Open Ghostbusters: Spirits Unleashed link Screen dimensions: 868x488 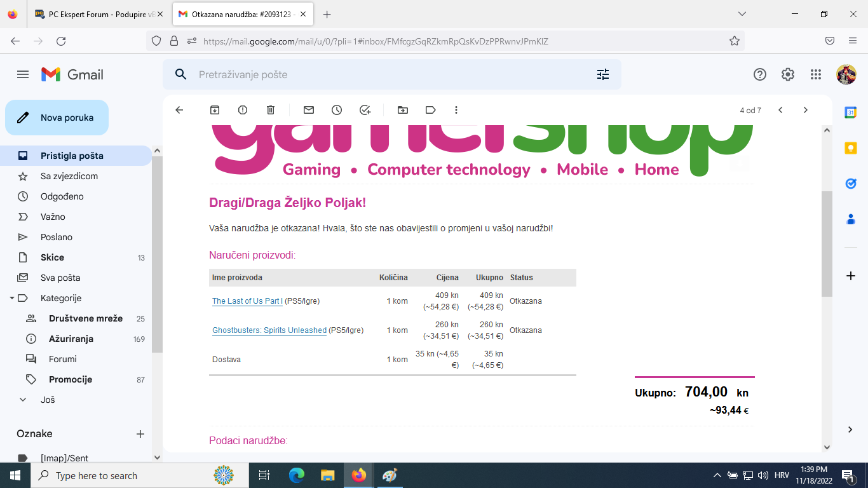coord(269,330)
